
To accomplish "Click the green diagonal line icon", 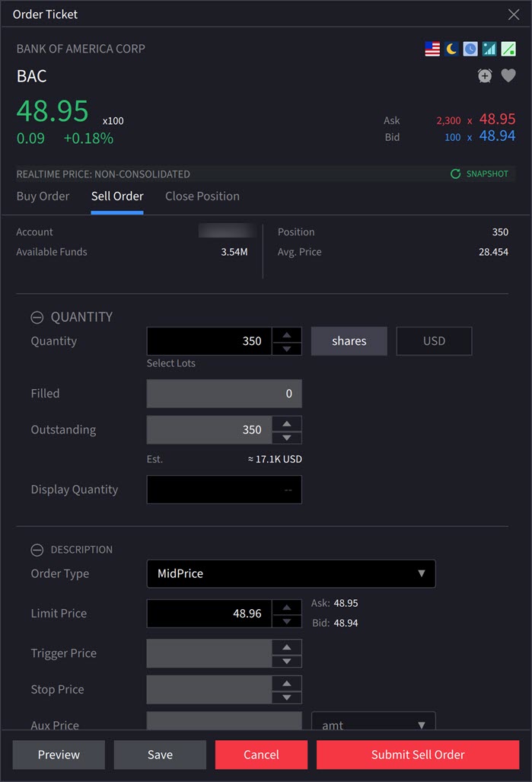I will (x=508, y=49).
